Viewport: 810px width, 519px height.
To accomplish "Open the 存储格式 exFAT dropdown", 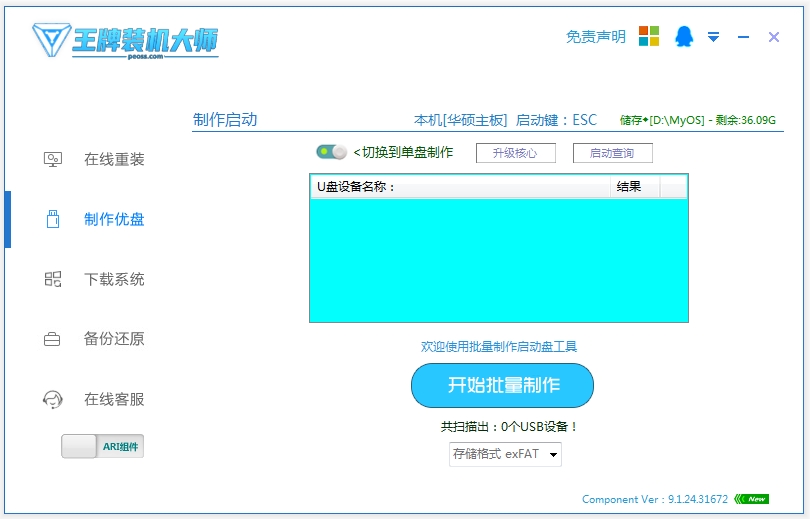I will [x=505, y=454].
